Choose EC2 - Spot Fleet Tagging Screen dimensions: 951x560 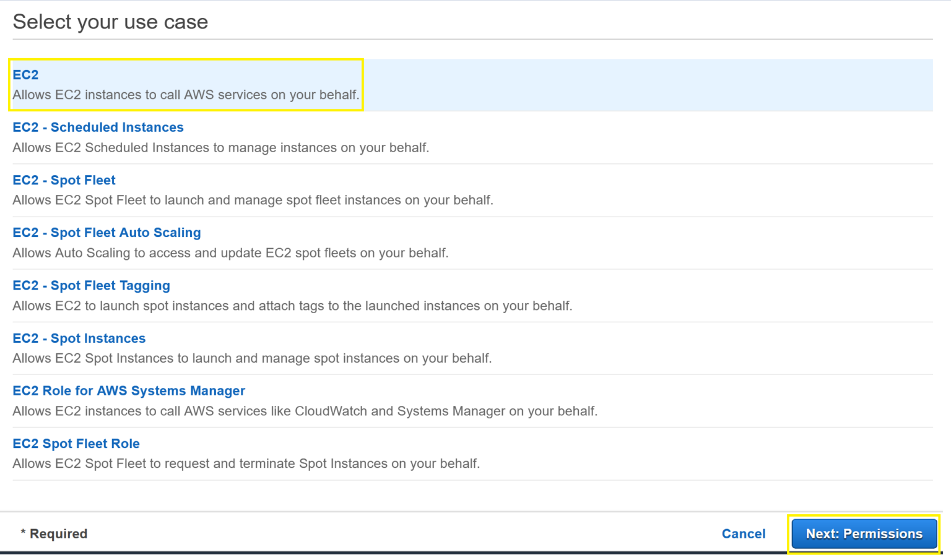(x=91, y=285)
